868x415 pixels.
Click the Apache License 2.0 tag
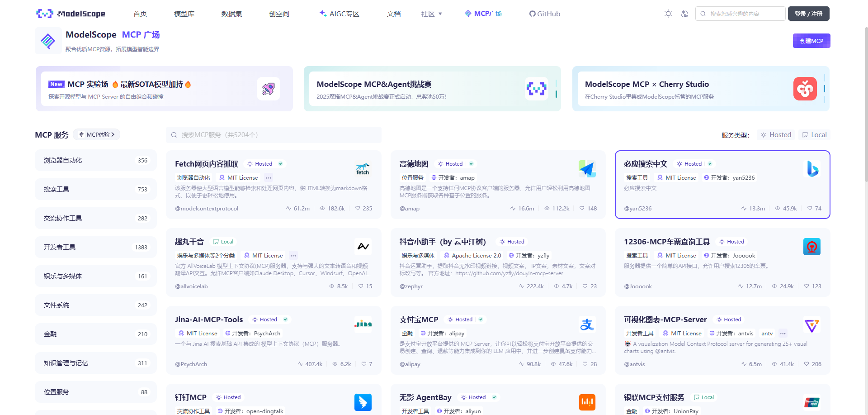472,256
